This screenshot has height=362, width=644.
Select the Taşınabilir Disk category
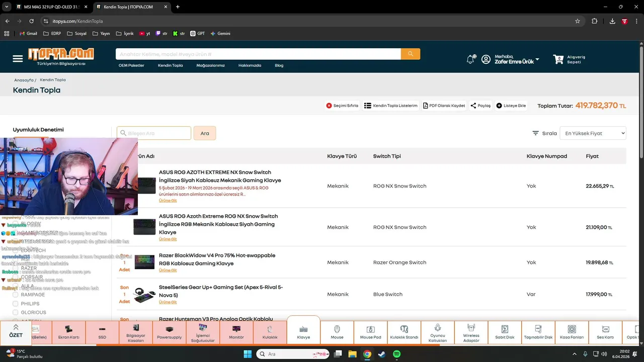[x=538, y=333]
